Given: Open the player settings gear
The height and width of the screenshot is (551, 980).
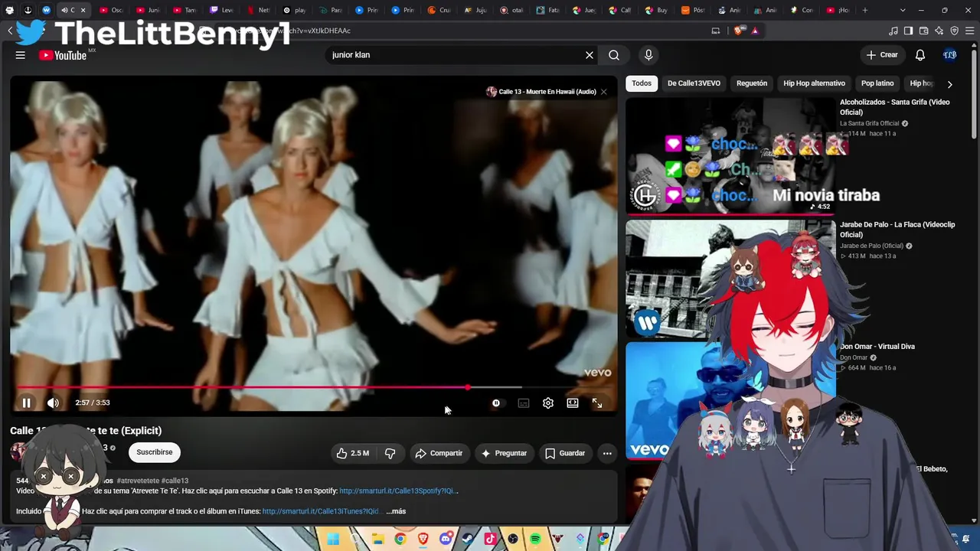Looking at the screenshot, I should click(548, 403).
